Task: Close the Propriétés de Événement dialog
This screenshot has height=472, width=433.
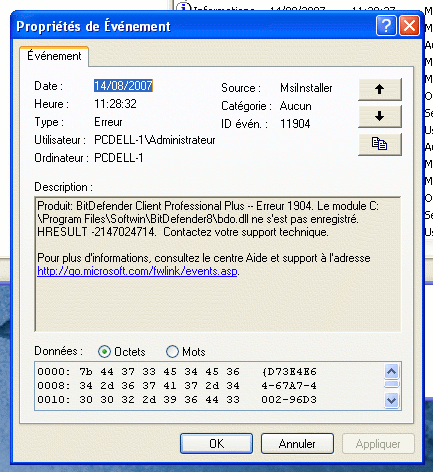Action: coord(409,25)
